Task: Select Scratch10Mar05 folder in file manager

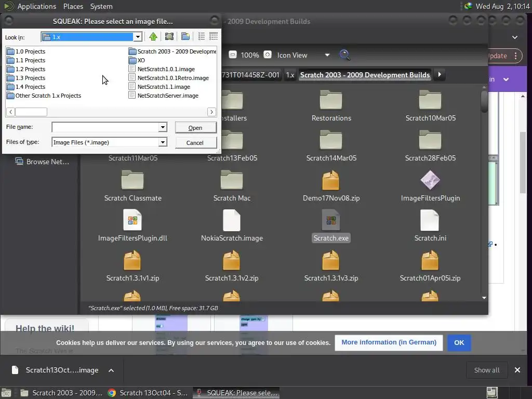Action: point(430,106)
